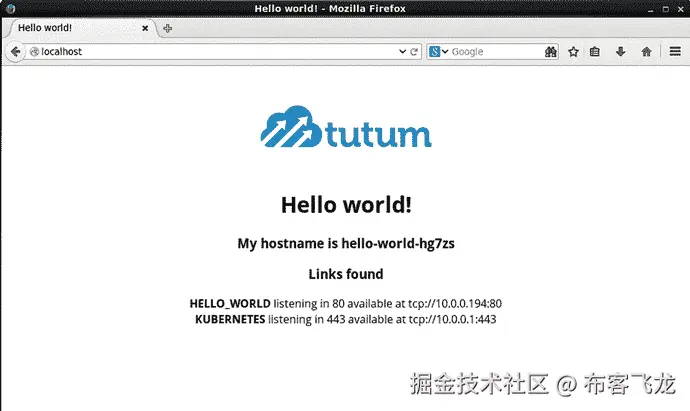Image resolution: width=690 pixels, height=411 pixels.
Task: Go to the Home page icon
Action: (646, 51)
